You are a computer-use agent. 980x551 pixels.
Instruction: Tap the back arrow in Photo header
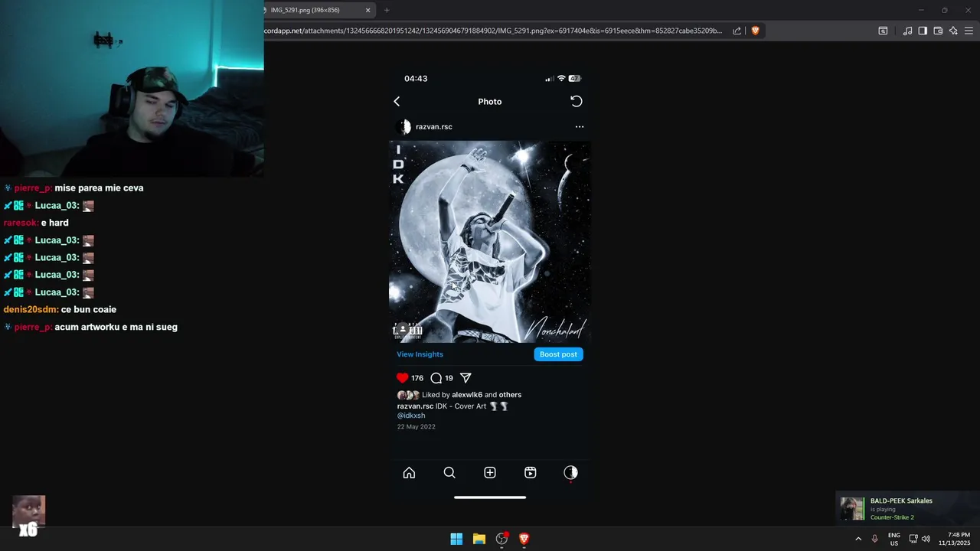click(x=397, y=101)
